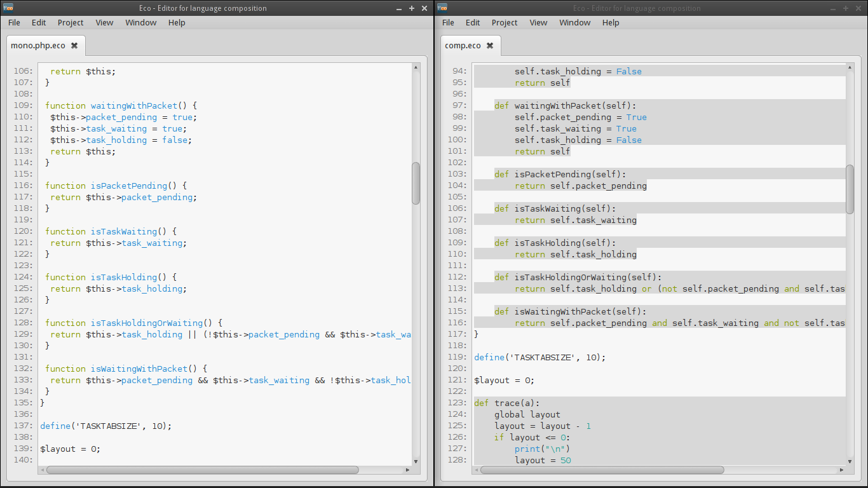Maximize the left Eco window
This screenshot has width=868, height=488.
[x=412, y=8]
